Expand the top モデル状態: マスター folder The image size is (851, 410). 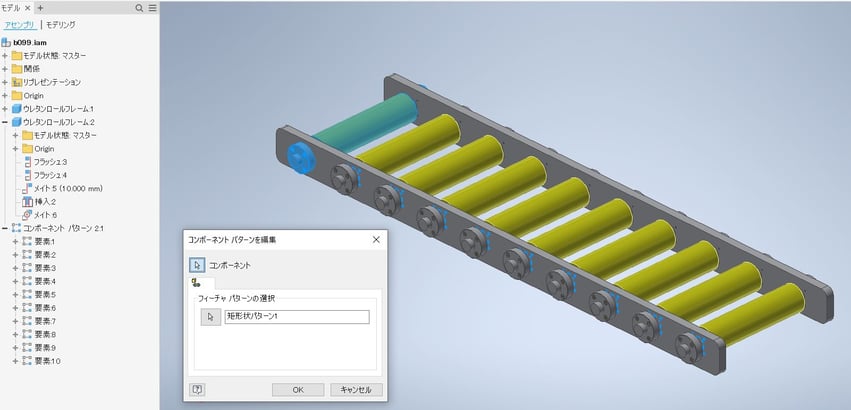[5, 55]
